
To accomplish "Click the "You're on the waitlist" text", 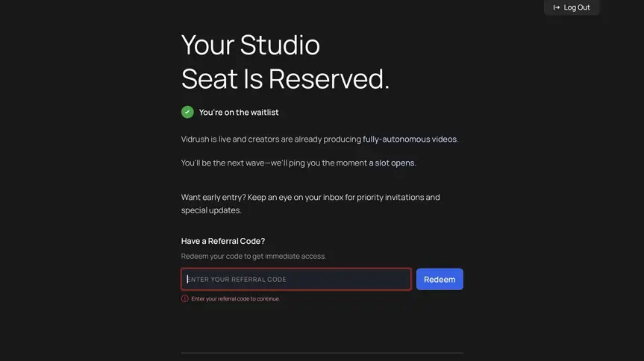I will [x=239, y=112].
